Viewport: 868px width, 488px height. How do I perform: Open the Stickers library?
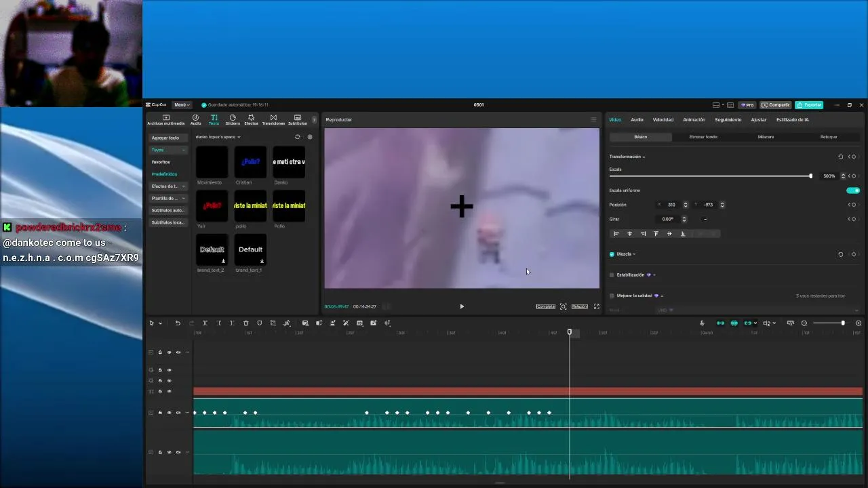233,120
